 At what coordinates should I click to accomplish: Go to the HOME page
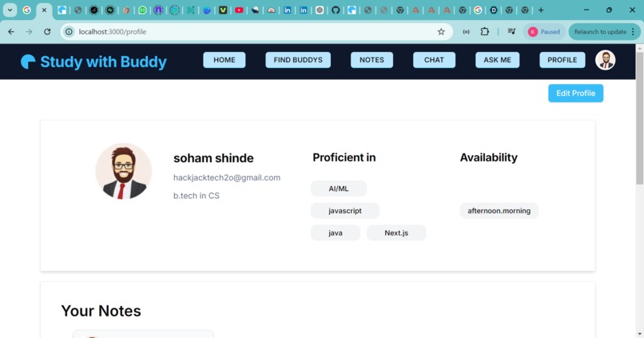coord(225,60)
